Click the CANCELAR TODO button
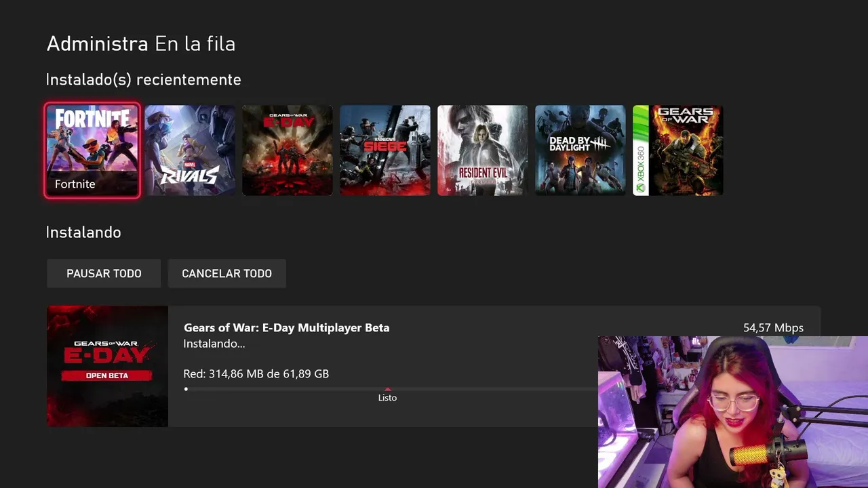868x488 pixels. tap(227, 273)
